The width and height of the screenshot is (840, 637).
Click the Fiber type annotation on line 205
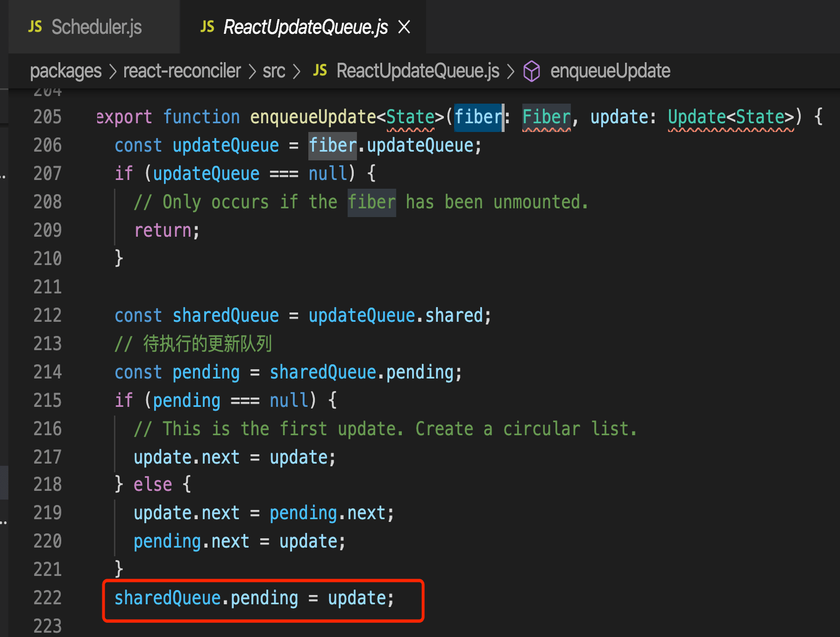546,117
